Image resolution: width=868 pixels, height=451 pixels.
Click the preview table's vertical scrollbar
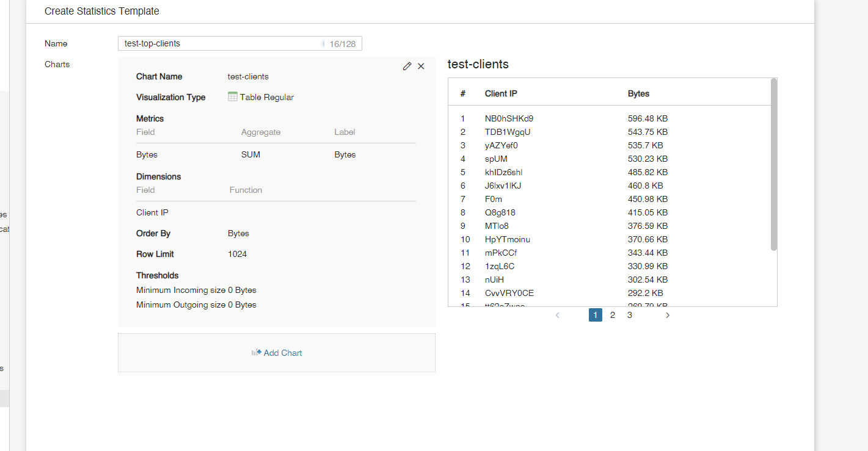[773, 165]
